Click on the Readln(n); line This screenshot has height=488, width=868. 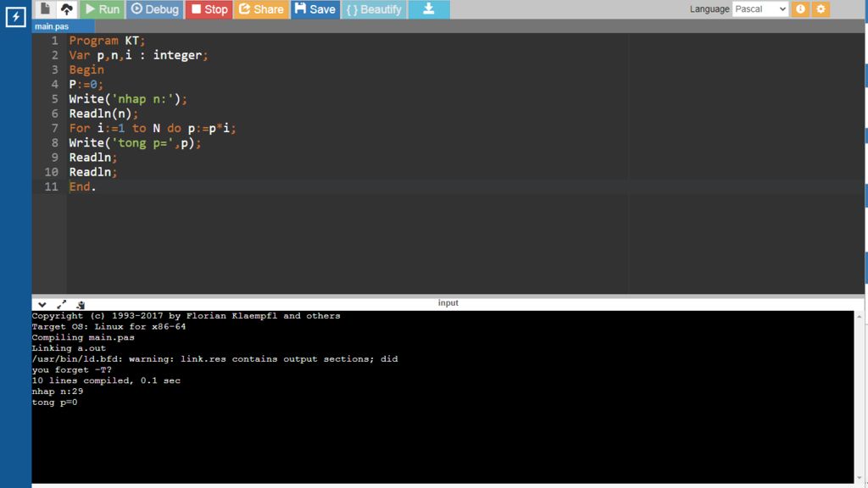(x=103, y=114)
